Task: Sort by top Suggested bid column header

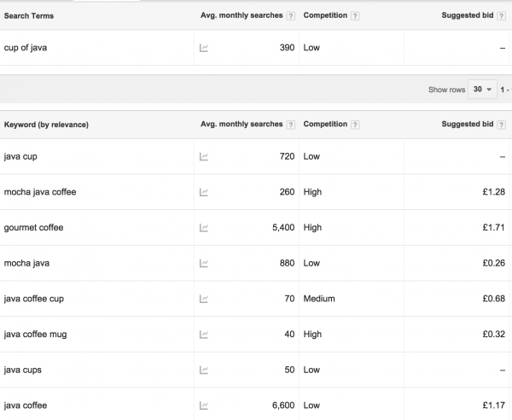Action: tap(468, 15)
